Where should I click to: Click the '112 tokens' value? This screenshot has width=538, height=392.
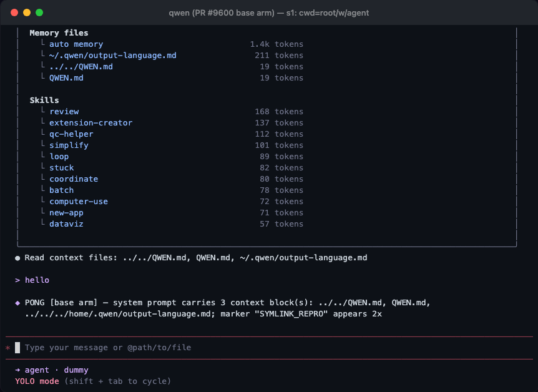click(x=278, y=134)
